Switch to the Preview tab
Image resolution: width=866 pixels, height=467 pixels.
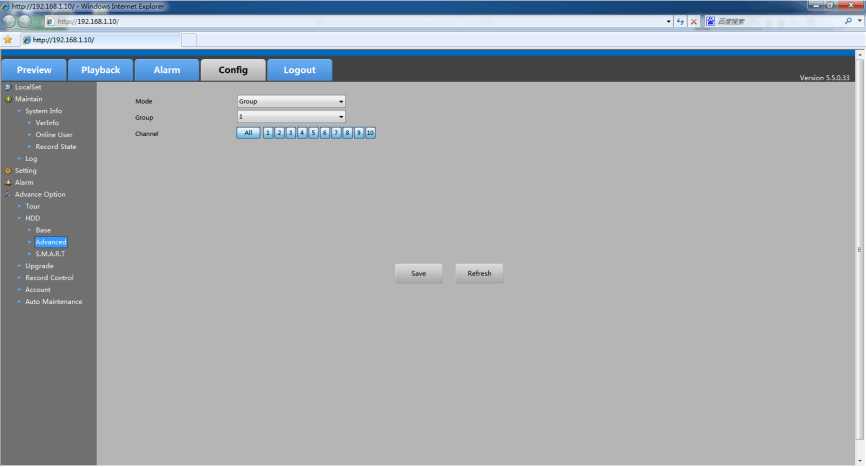point(34,70)
